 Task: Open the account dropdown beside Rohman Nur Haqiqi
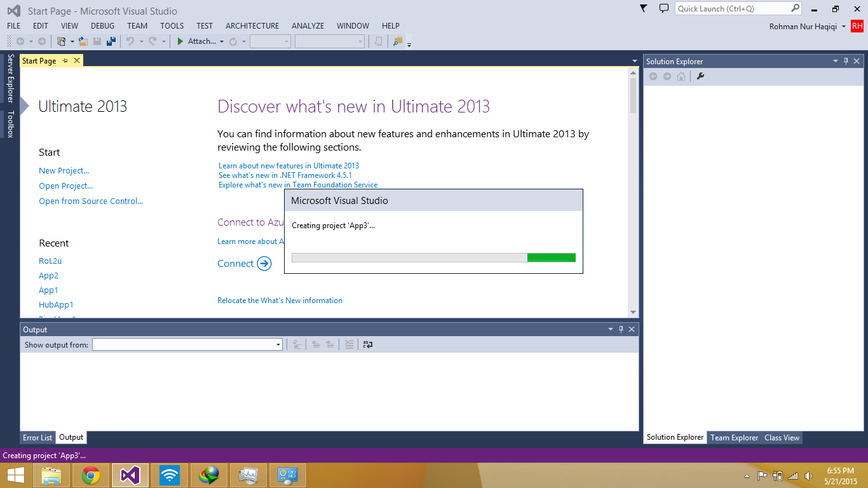843,27
